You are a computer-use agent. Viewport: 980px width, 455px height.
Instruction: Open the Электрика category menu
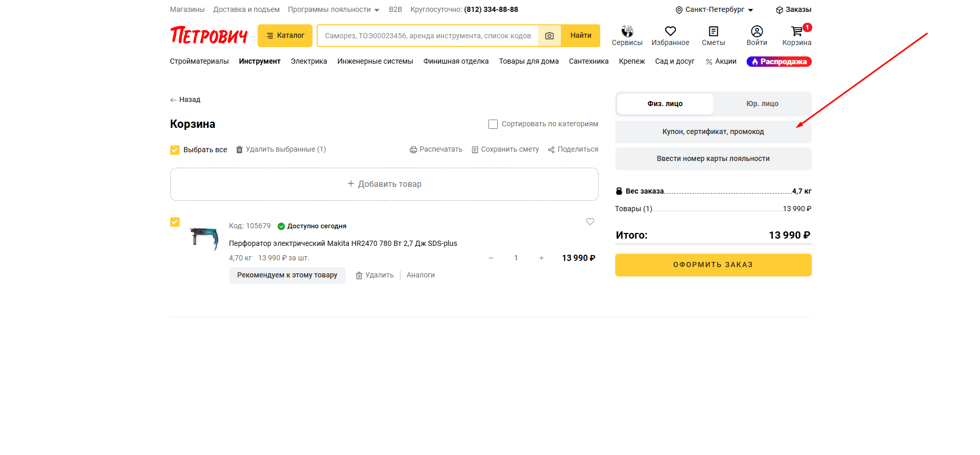point(308,62)
